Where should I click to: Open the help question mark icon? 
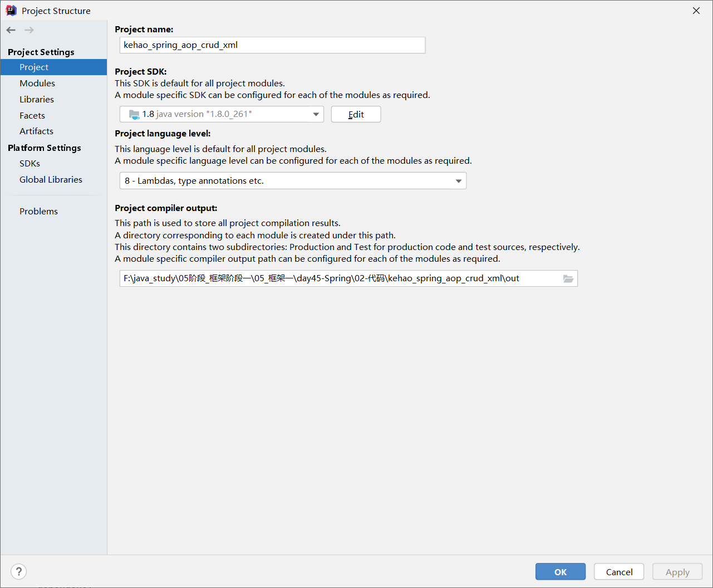18,571
